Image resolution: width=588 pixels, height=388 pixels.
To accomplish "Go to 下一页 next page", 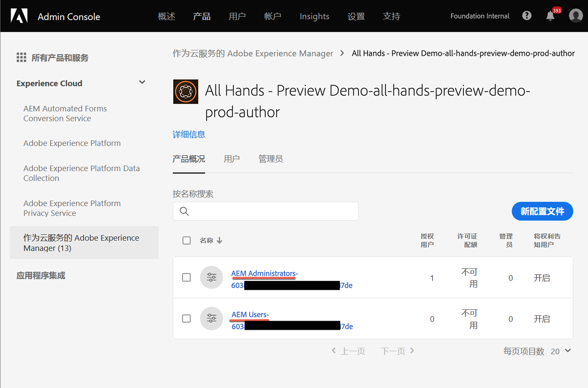I will (398, 351).
